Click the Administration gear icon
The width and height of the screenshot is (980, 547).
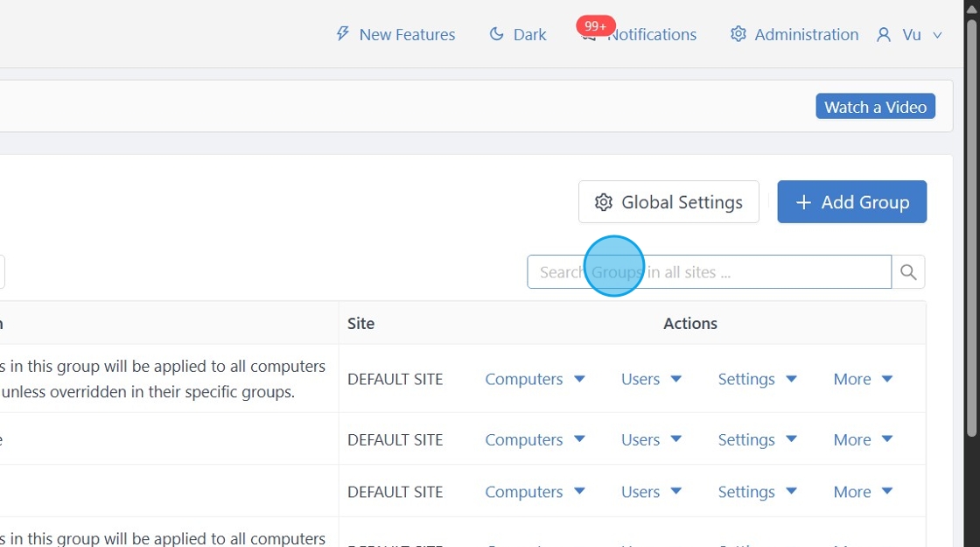738,34
